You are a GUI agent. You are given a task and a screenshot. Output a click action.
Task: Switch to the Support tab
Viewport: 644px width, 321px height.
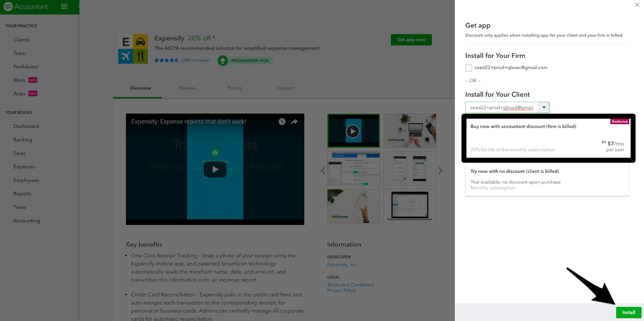(285, 88)
